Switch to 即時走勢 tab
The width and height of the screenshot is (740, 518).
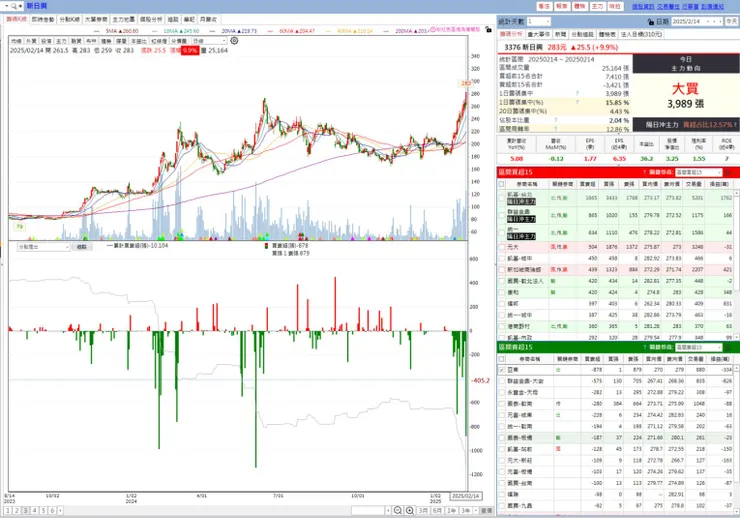click(x=43, y=19)
